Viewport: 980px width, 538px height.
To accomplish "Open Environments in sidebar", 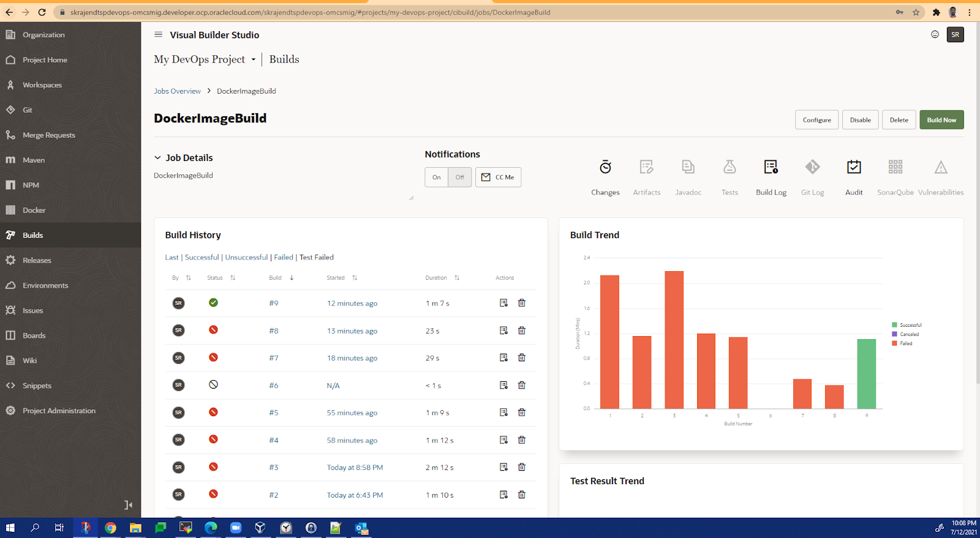I will pos(70,285).
